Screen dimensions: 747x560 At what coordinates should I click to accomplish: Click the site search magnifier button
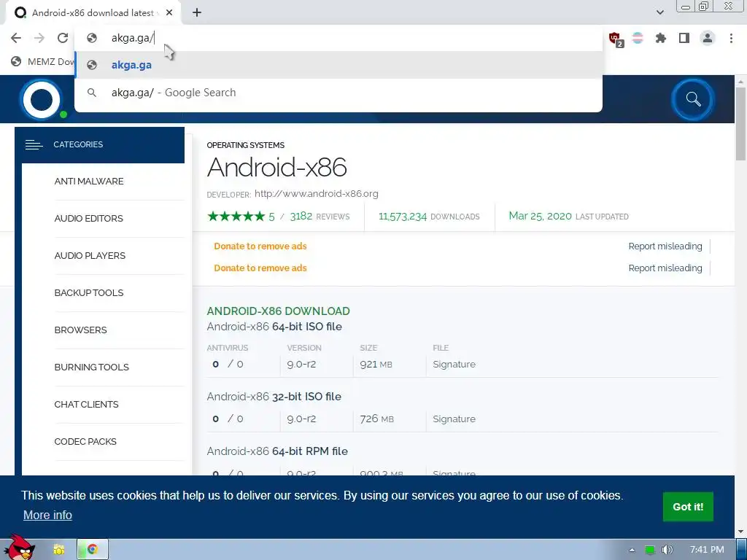[693, 99]
